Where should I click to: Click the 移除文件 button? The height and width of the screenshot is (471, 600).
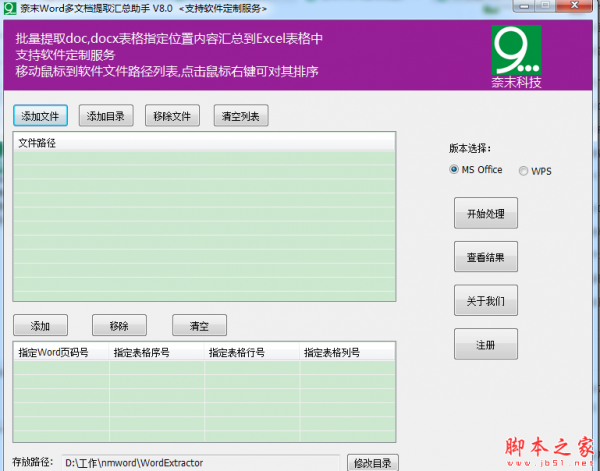click(x=172, y=116)
